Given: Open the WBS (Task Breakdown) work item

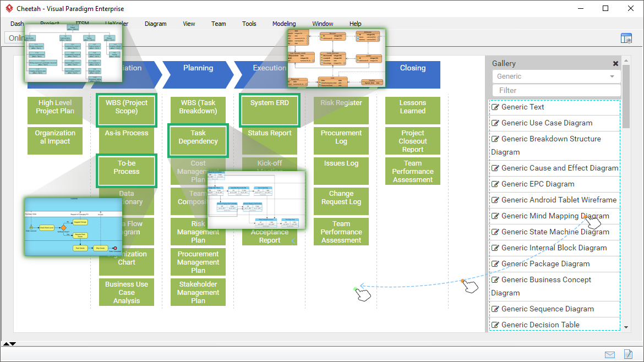Looking at the screenshot, I should (198, 111).
